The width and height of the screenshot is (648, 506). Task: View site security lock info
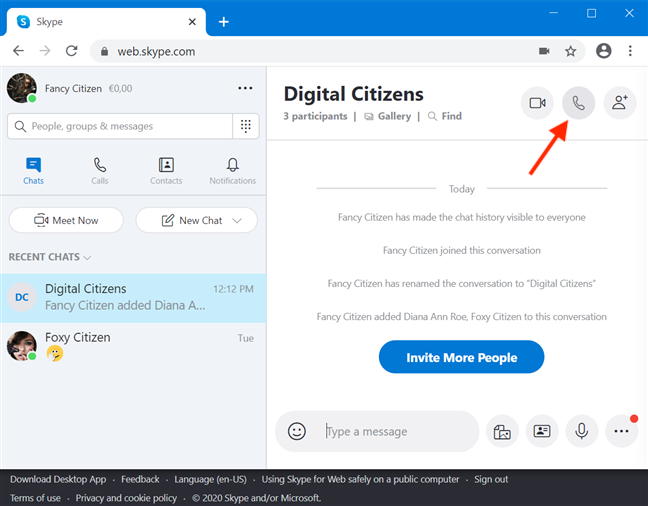(x=104, y=51)
